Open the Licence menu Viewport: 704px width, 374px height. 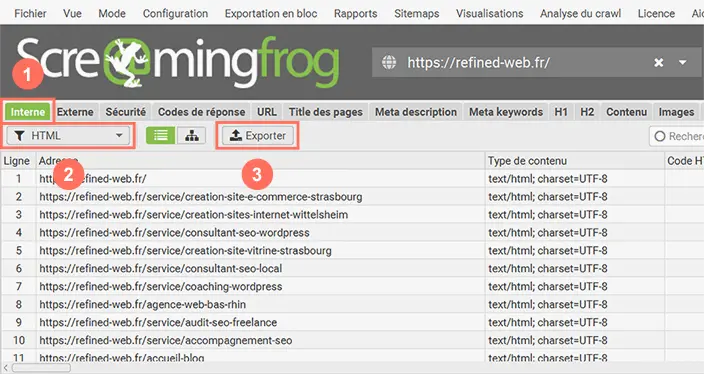coord(656,13)
